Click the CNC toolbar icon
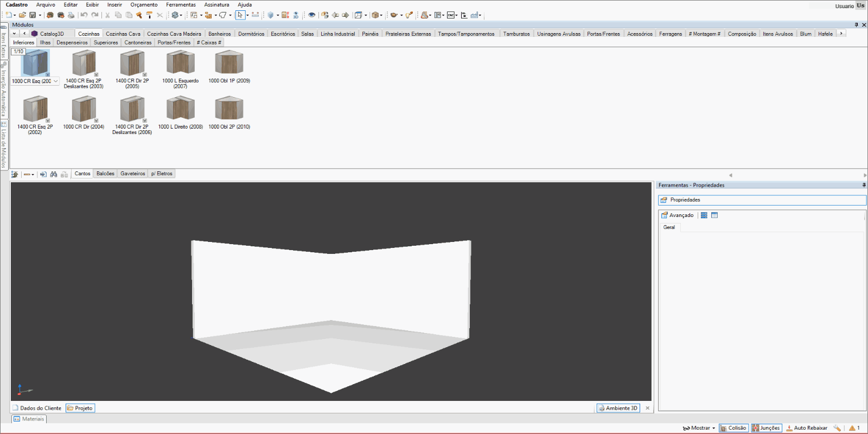The width and height of the screenshot is (868, 434). click(x=451, y=15)
